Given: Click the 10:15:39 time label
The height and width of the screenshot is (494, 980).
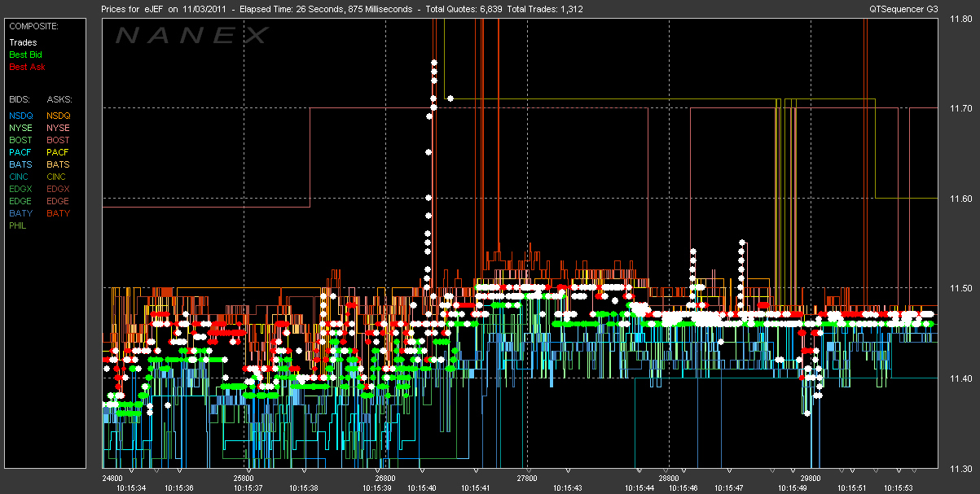Looking at the screenshot, I should (377, 488).
